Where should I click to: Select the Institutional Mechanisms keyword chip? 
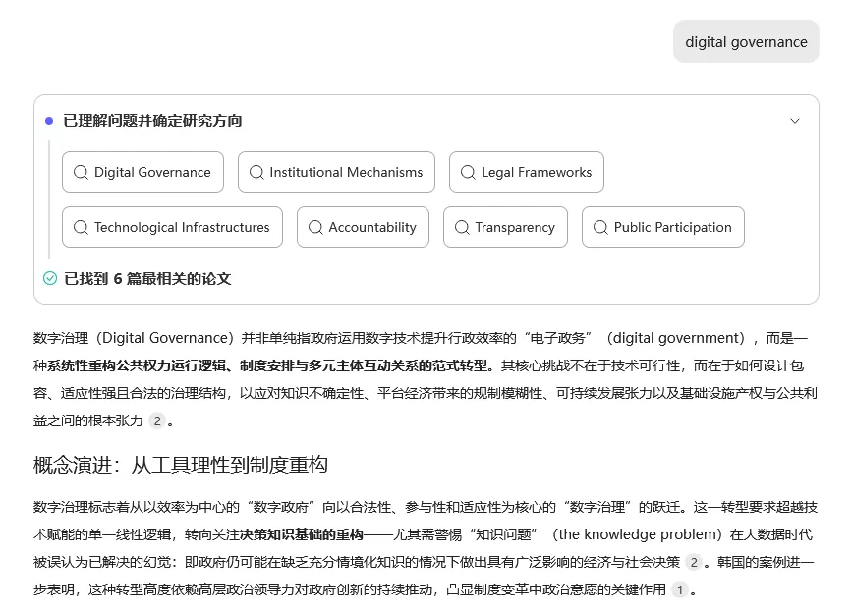point(336,172)
